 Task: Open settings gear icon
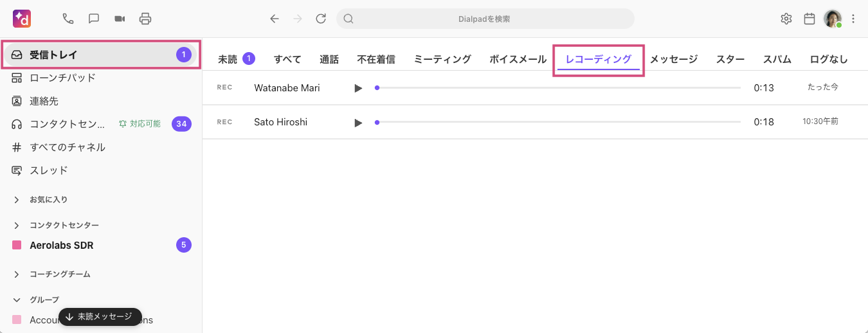786,19
